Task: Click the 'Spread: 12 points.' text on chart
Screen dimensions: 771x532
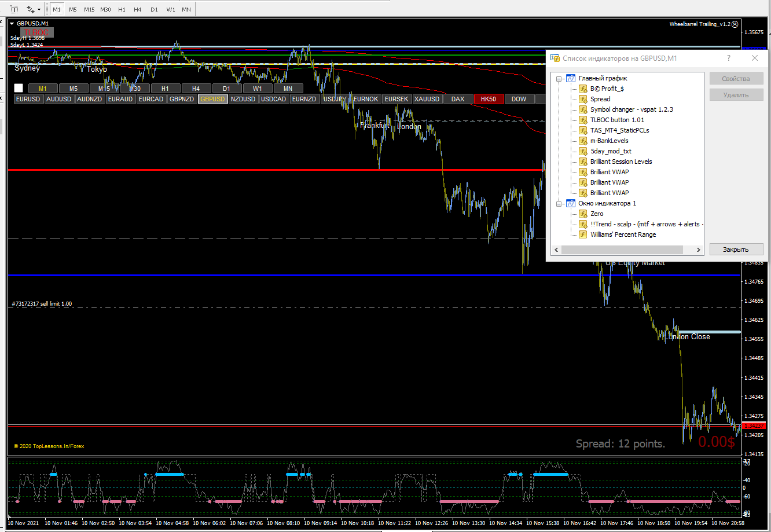Action: [621, 444]
